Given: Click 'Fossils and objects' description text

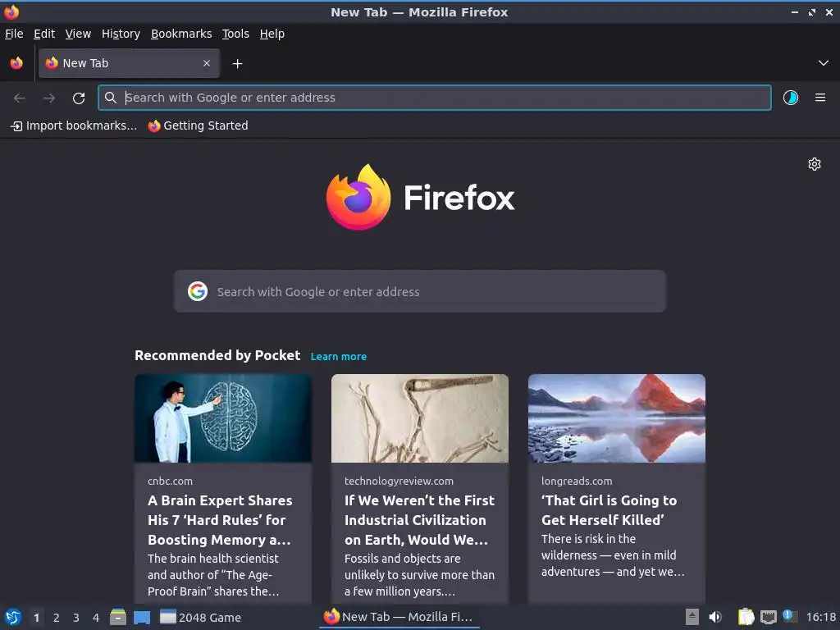Looking at the screenshot, I should (x=419, y=575).
